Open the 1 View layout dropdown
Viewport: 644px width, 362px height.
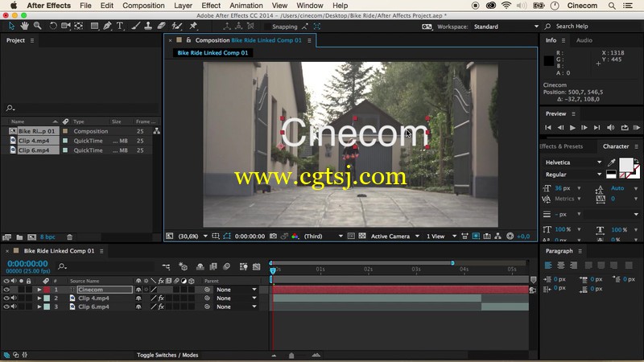coord(441,237)
